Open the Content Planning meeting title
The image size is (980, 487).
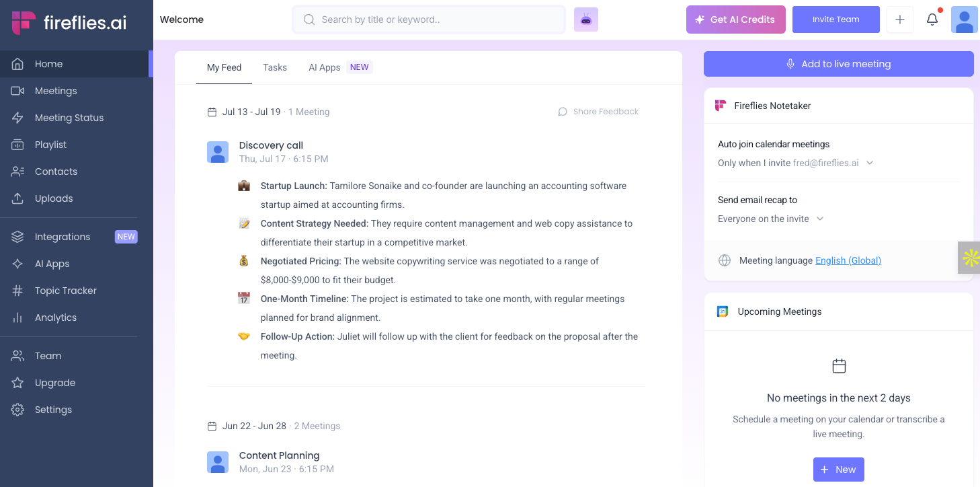click(280, 455)
